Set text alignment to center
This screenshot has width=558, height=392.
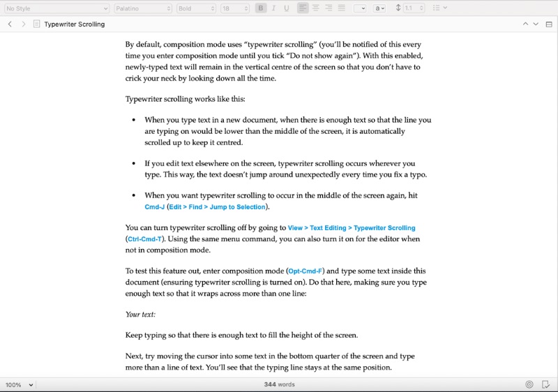tap(316, 8)
